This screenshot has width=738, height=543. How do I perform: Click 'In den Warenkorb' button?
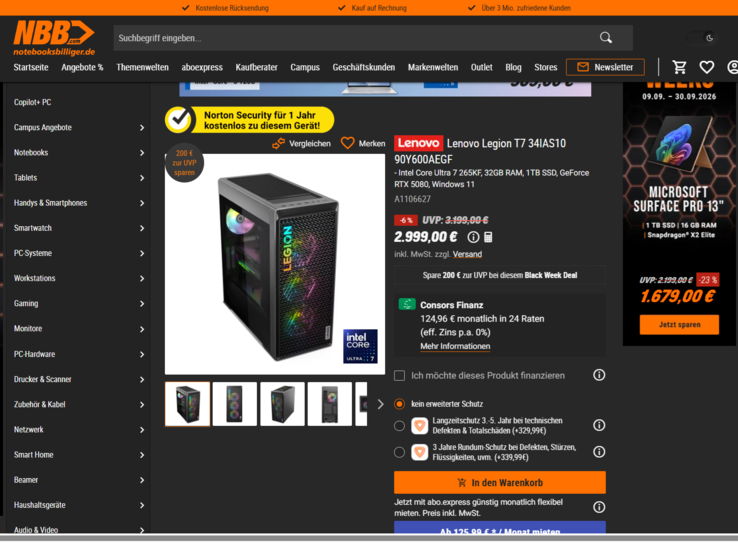pyautogui.click(x=500, y=482)
